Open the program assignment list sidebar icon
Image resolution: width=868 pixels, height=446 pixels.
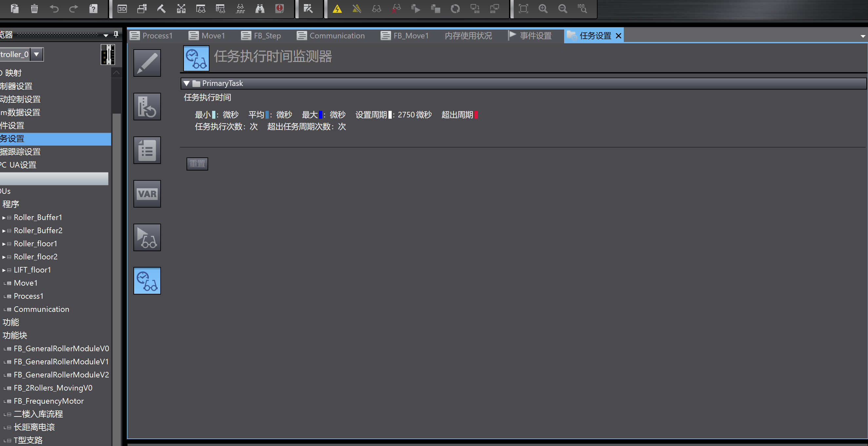[x=147, y=150]
